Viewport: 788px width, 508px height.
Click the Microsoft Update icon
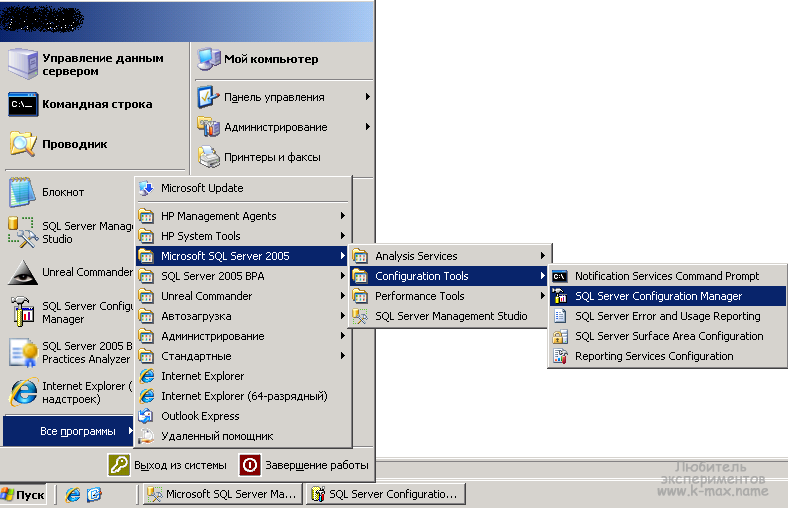pos(146,188)
